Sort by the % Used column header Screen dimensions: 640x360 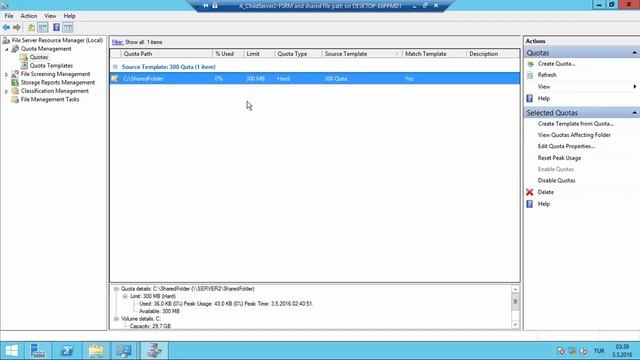(x=228, y=54)
